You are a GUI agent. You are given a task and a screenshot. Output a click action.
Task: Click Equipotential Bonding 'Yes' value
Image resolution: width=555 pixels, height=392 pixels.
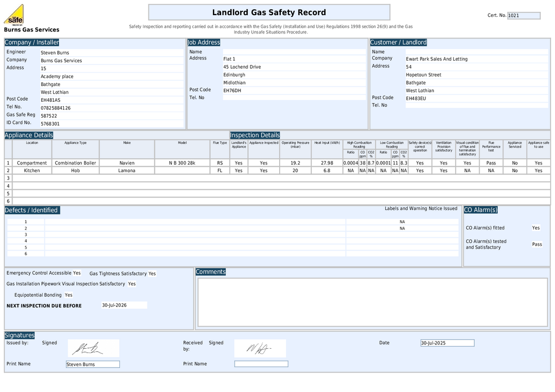pos(68,295)
